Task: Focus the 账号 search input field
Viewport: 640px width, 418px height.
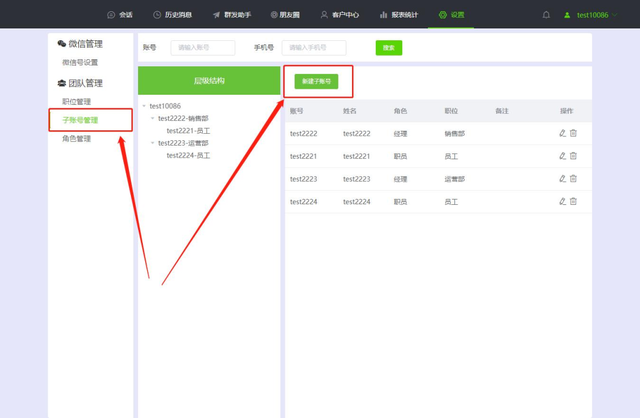Action: coord(203,48)
